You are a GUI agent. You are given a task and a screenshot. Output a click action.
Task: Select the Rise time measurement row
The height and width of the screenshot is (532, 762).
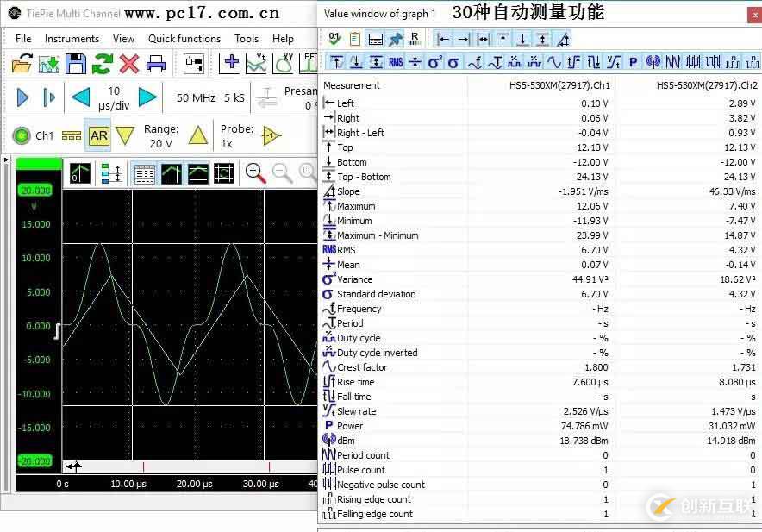(x=540, y=382)
